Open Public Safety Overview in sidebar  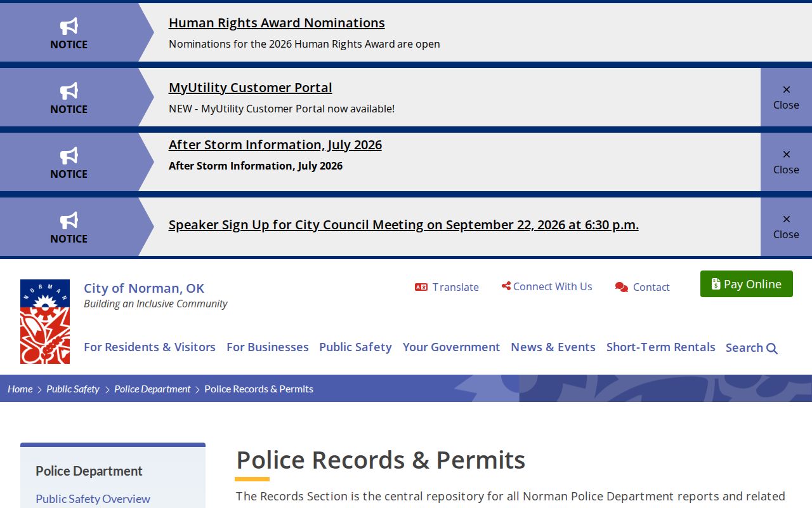(93, 499)
